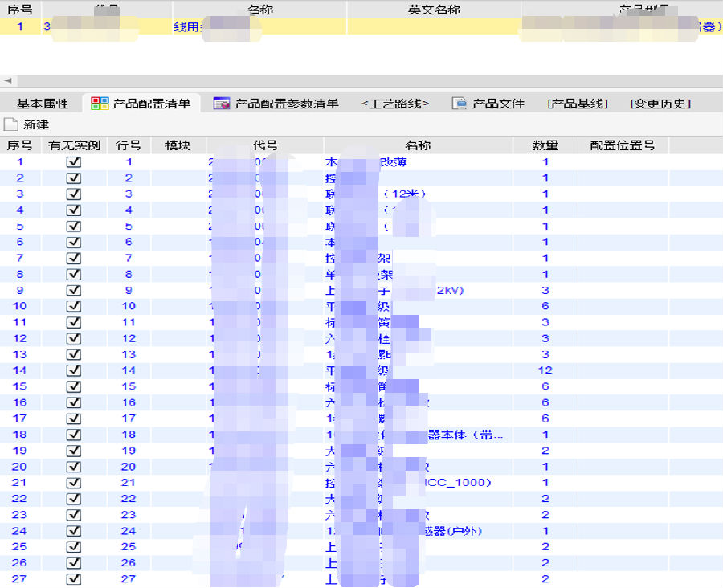Click the 英文名称 column header in top table
The width and height of the screenshot is (723, 588).
(433, 10)
